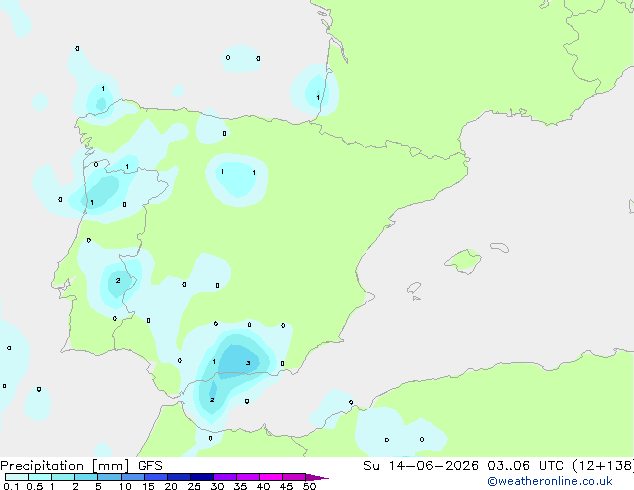
Task: Click the '25' legend scale label
Action: tap(194, 486)
